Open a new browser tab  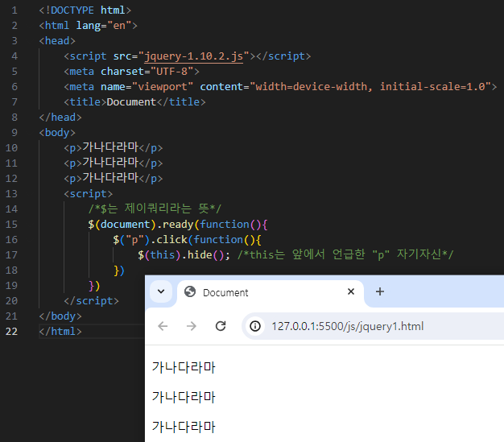pyautogui.click(x=380, y=291)
